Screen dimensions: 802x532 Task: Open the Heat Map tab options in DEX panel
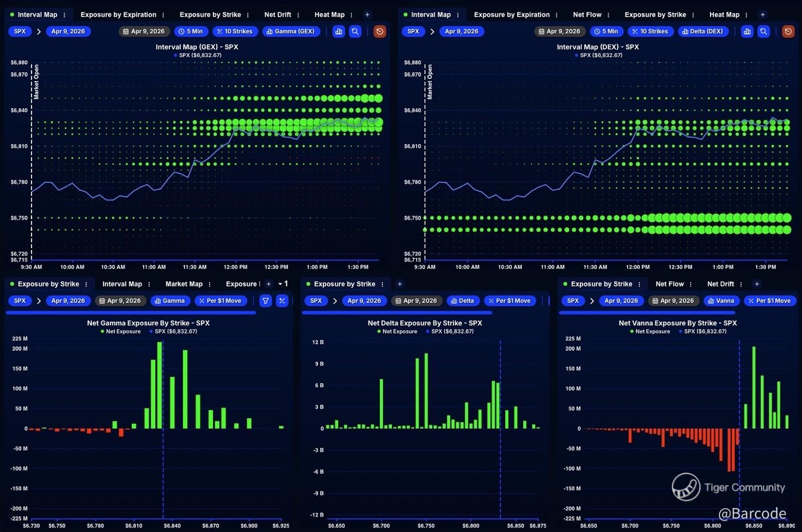[x=746, y=15]
